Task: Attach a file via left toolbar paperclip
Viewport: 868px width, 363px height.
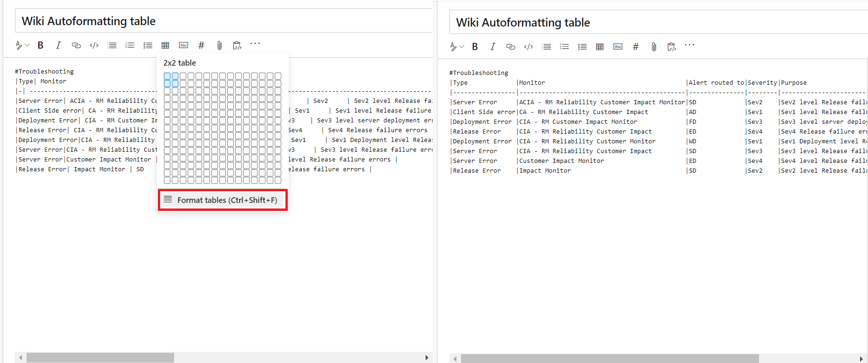Action: pos(219,45)
